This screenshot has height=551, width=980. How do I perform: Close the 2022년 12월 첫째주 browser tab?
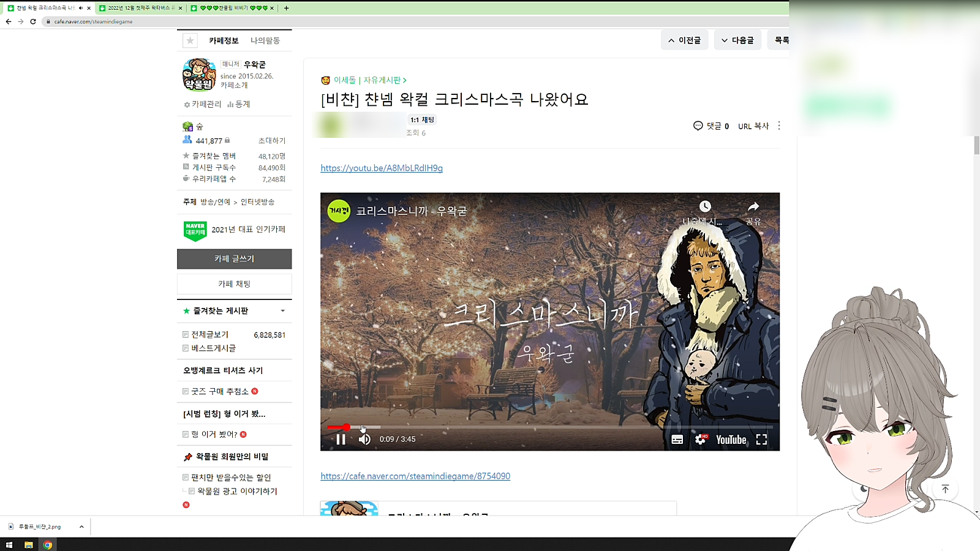(180, 8)
